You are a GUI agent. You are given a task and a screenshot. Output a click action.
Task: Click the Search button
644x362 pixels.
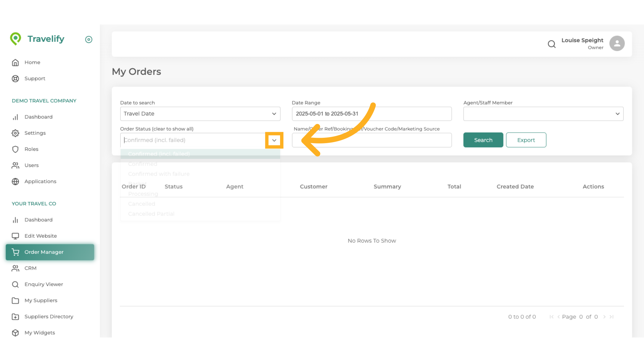point(483,140)
